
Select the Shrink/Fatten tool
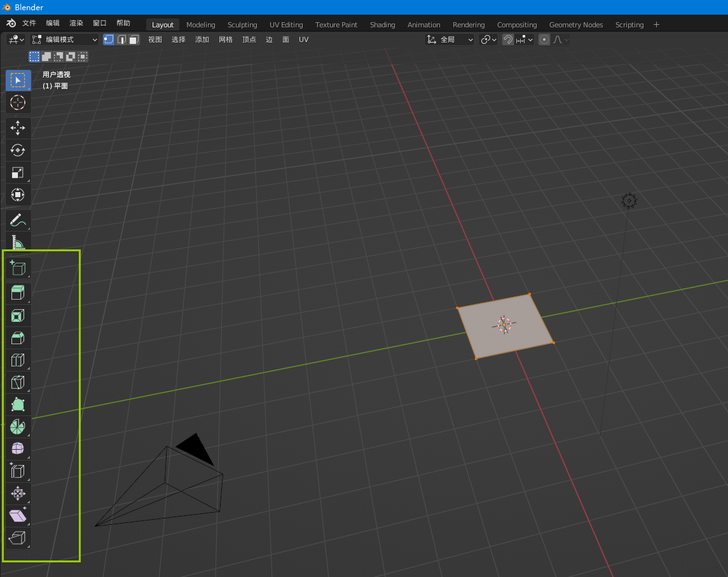point(18,494)
